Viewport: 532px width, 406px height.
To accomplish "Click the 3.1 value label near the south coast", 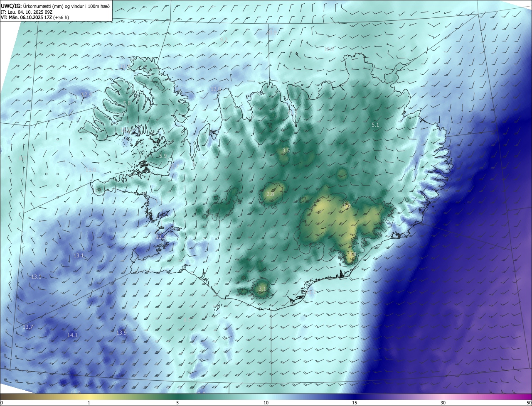I will pos(262,289).
